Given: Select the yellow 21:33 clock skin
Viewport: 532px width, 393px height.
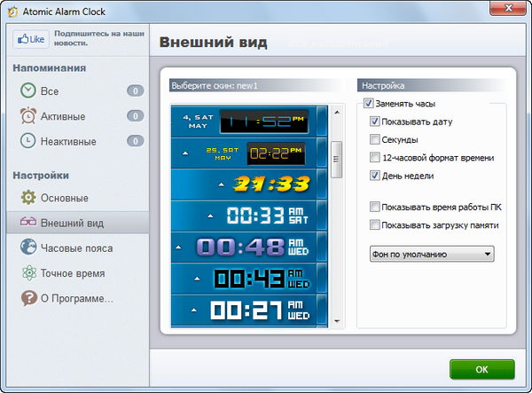Looking at the screenshot, I should coord(249,184).
